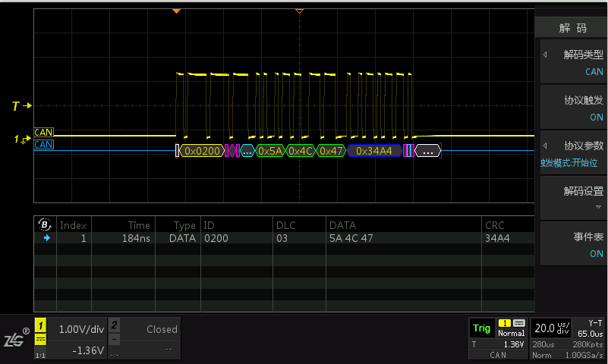Click the 1.00V/div vertical scale
The image size is (608, 364).
pos(81,329)
